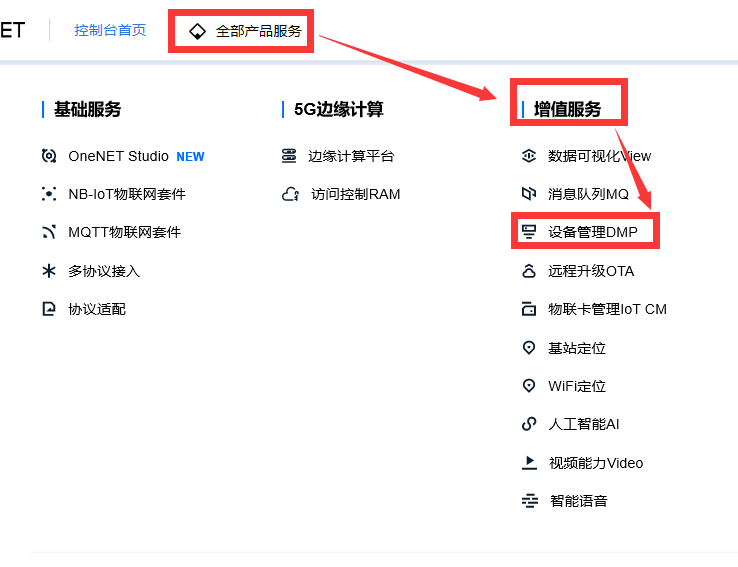Click the 人工智能AI link icon

coord(529,424)
